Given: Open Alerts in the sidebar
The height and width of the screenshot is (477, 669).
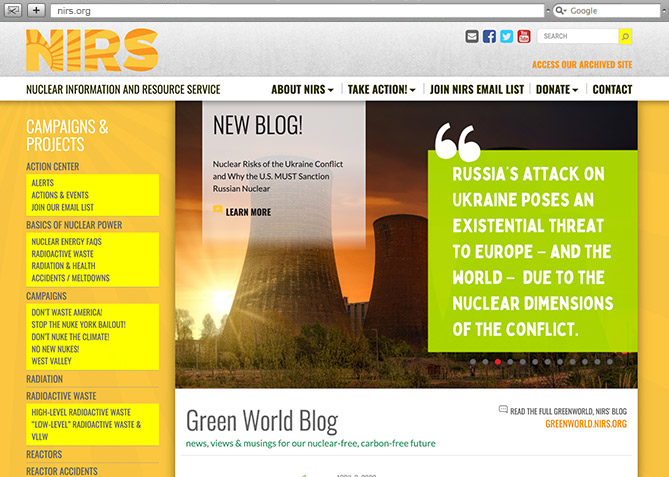Looking at the screenshot, I should (x=43, y=183).
